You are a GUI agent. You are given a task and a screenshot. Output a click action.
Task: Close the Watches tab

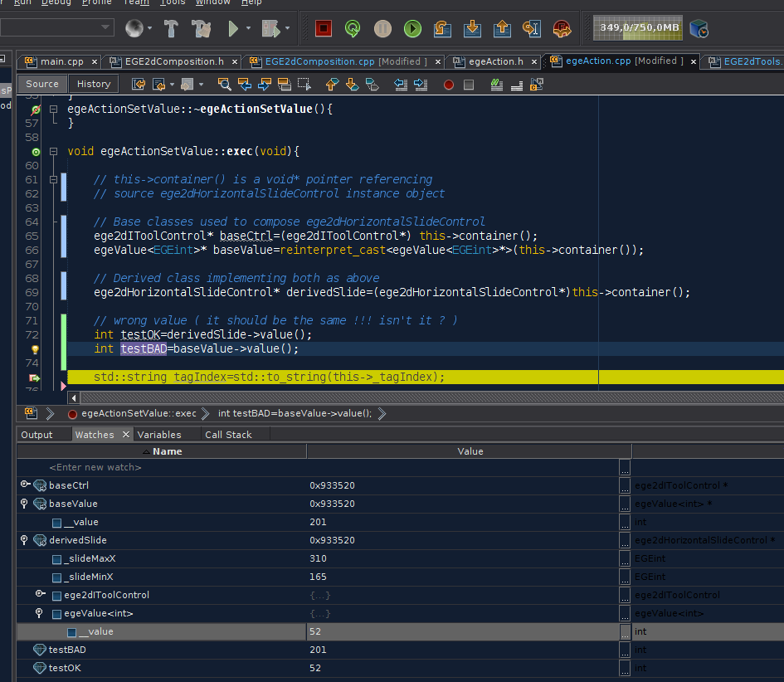point(126,435)
